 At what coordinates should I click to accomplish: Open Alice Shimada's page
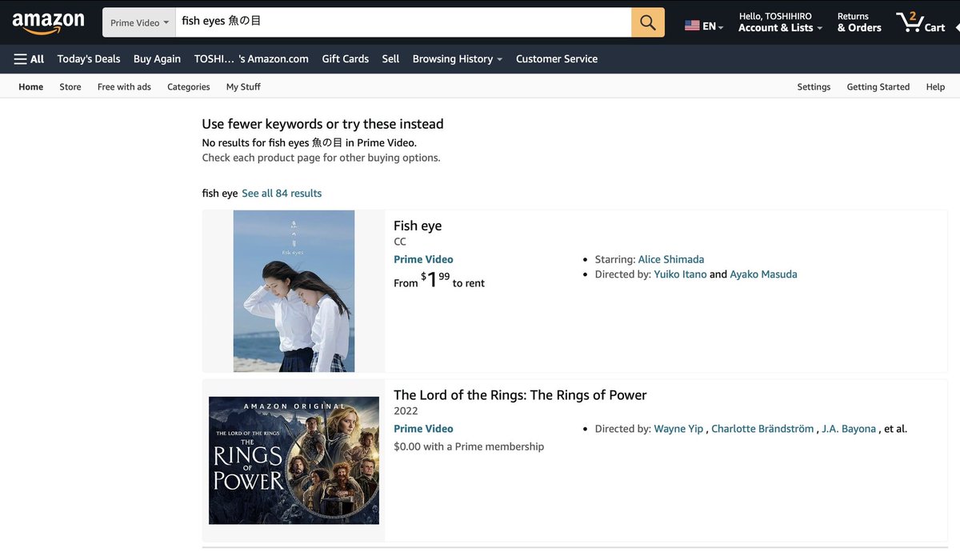[671, 259]
